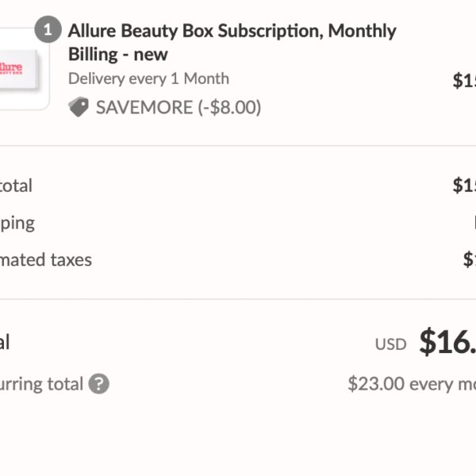Click the SAVEMORE (-$8.00) discount code
The image size is (476, 476).
click(178, 107)
